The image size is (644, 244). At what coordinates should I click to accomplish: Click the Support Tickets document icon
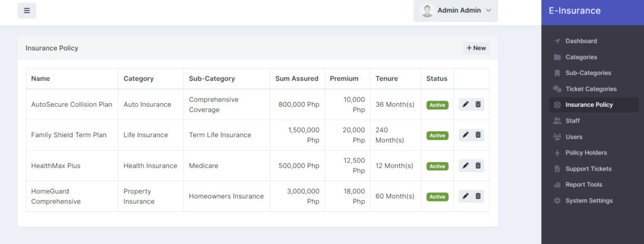click(557, 169)
